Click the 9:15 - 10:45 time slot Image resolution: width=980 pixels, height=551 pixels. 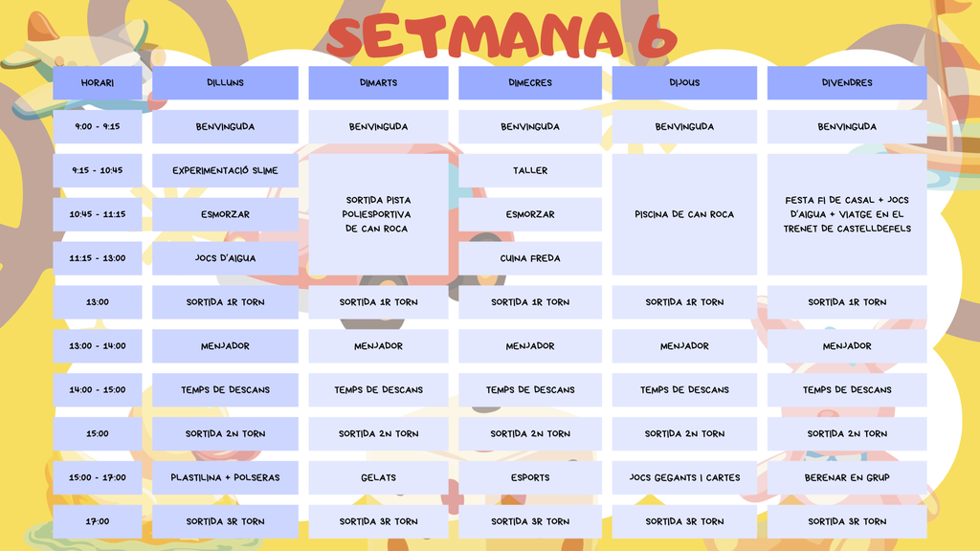97,170
